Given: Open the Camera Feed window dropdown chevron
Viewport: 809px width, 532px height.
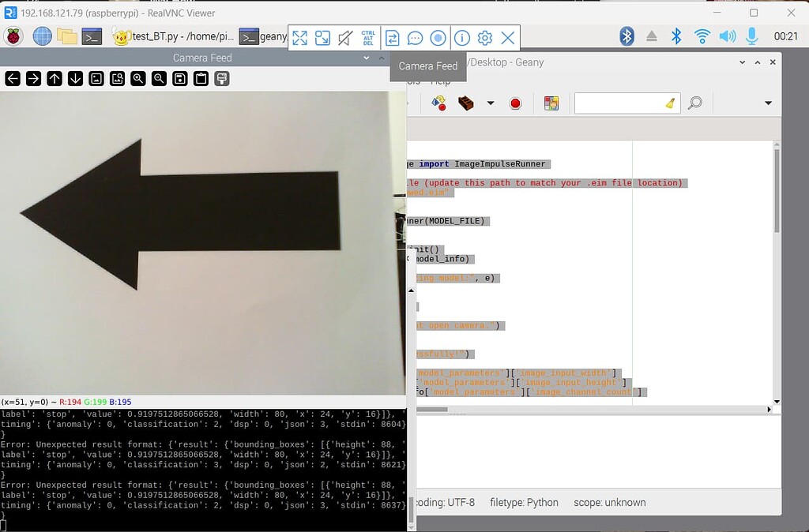Looking at the screenshot, I should coord(365,57).
